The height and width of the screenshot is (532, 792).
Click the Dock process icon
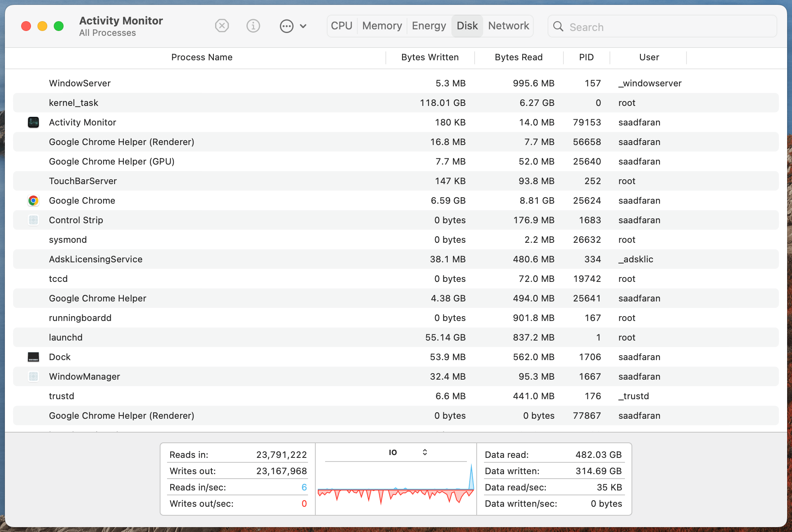(x=33, y=357)
